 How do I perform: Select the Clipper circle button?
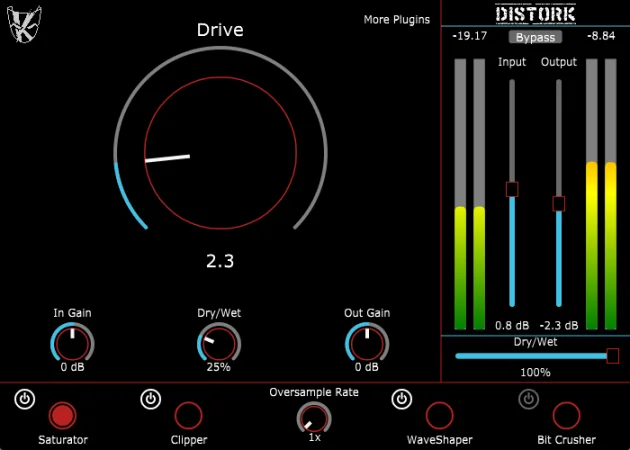pos(188,415)
